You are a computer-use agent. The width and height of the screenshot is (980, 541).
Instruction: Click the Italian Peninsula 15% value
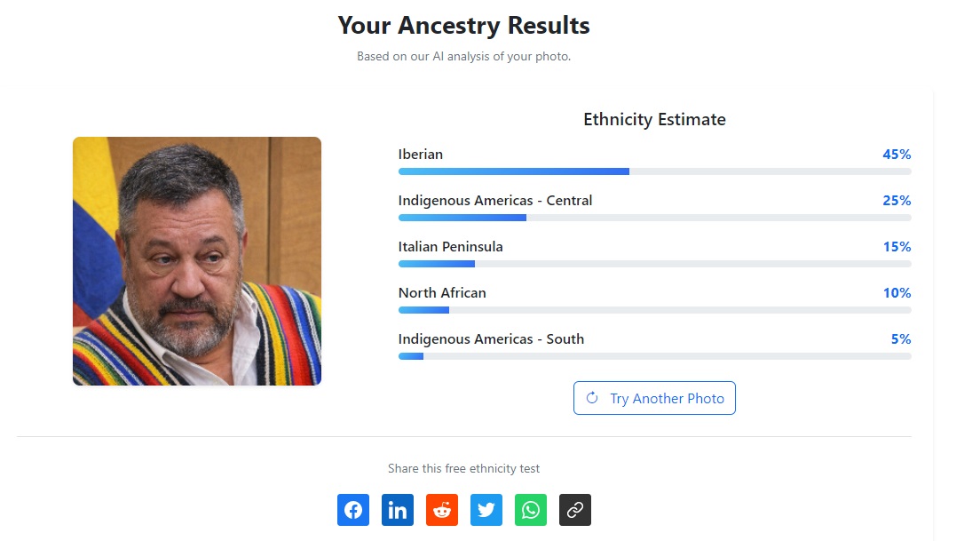(896, 247)
